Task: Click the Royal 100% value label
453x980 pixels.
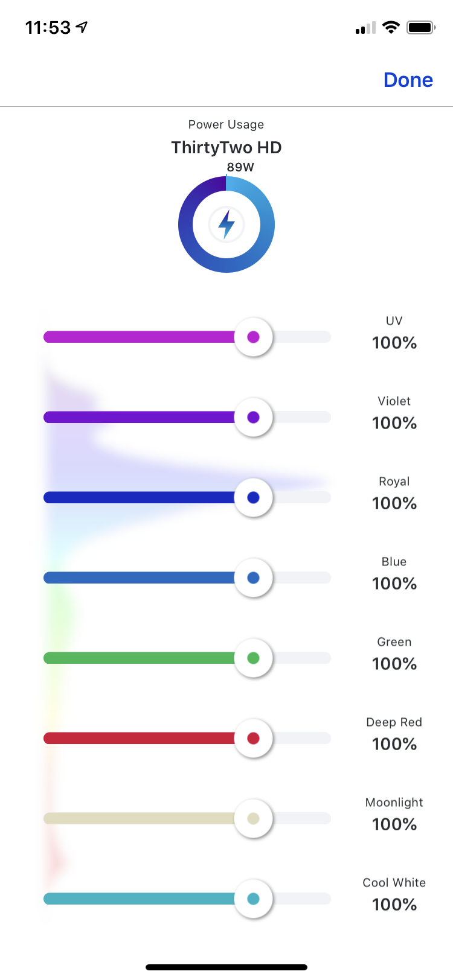Action: click(394, 503)
